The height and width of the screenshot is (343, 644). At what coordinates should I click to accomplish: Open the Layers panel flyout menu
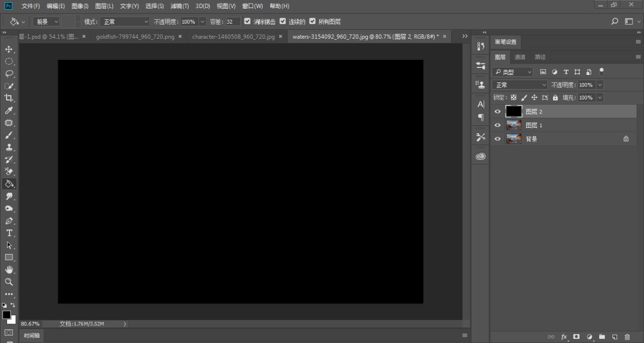(638, 57)
